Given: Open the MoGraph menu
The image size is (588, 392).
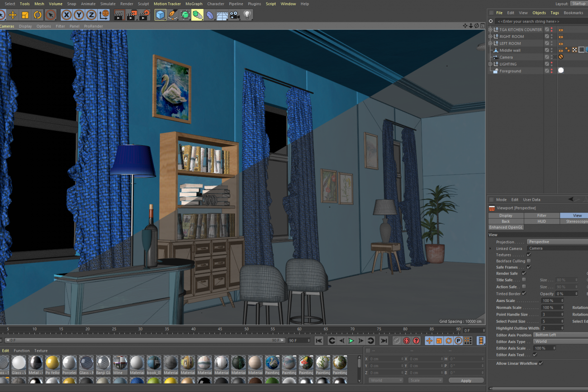Looking at the screenshot, I should coord(194,4).
